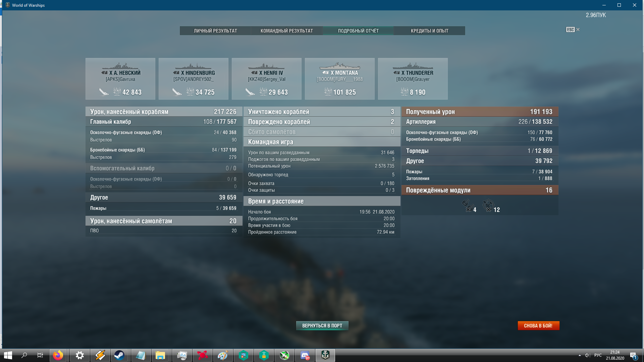Click the World of Warships taskbar icon
644x362 pixels.
tap(325, 355)
